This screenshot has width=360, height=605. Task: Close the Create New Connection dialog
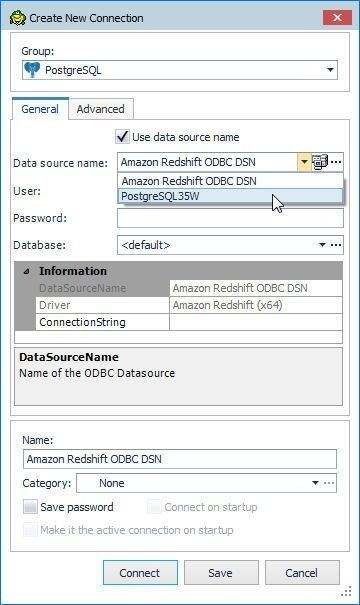(337, 18)
